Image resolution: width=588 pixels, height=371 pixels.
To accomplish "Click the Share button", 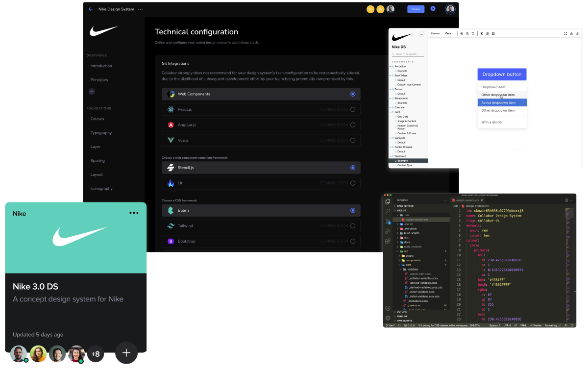I will (416, 9).
